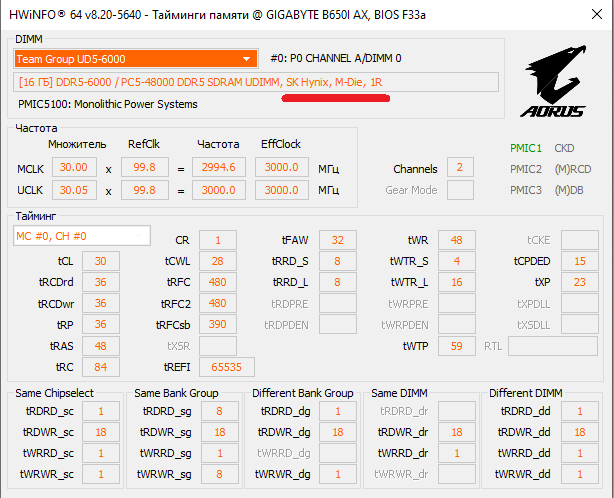Click the tFAW value 32

tap(338, 240)
